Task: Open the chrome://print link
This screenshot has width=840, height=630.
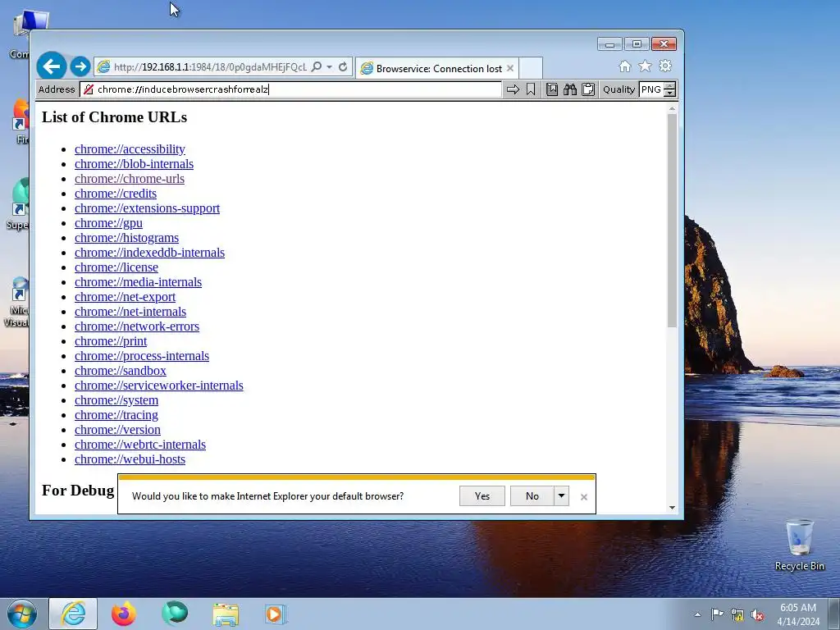Action: [x=111, y=340]
